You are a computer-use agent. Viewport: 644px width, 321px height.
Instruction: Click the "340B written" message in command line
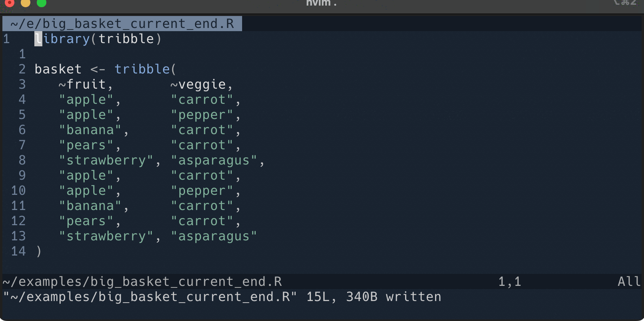[x=394, y=297]
